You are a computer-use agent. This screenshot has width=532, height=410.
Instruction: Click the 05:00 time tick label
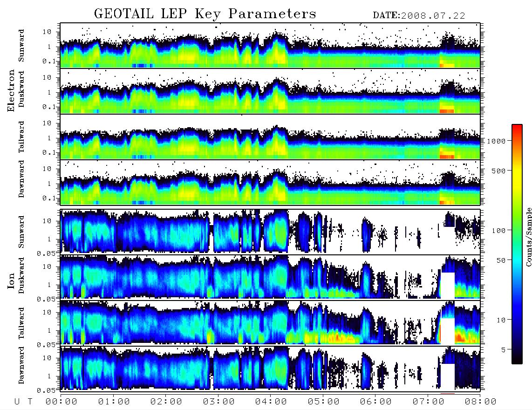click(x=324, y=402)
